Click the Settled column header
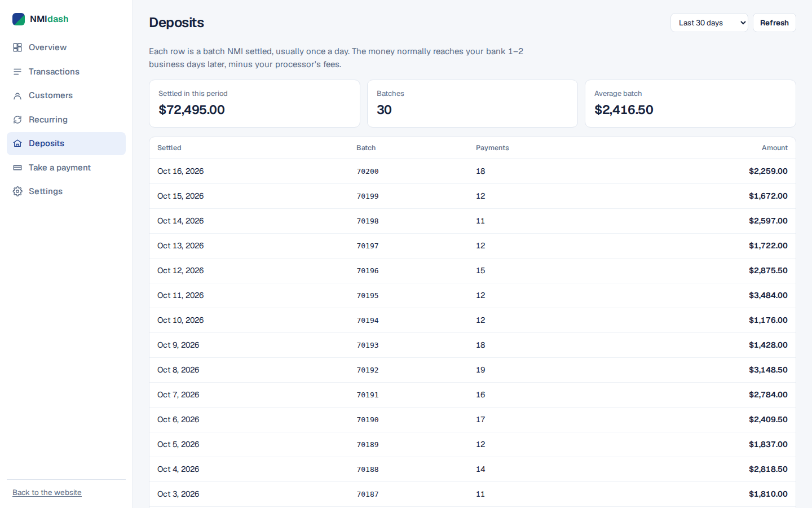Screen dimensions: 812x508 (x=169, y=148)
